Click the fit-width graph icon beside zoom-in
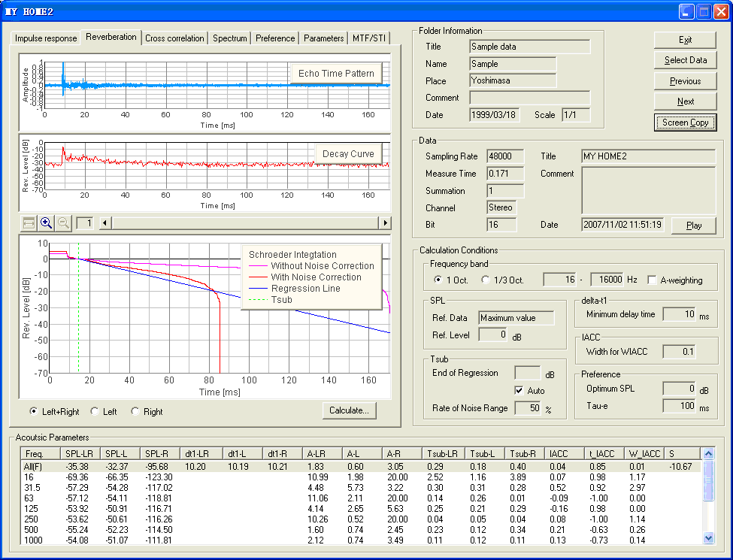The image size is (733, 560). pos(29,223)
